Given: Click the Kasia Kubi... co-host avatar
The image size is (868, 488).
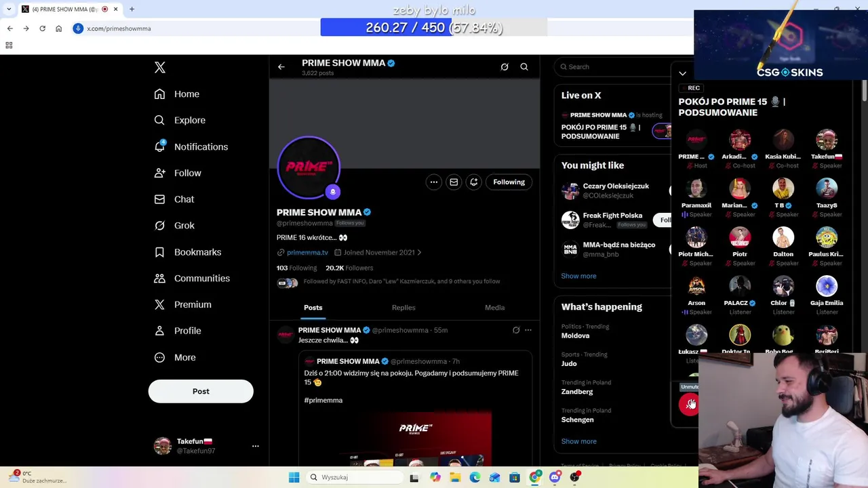Looking at the screenshot, I should coord(783,140).
